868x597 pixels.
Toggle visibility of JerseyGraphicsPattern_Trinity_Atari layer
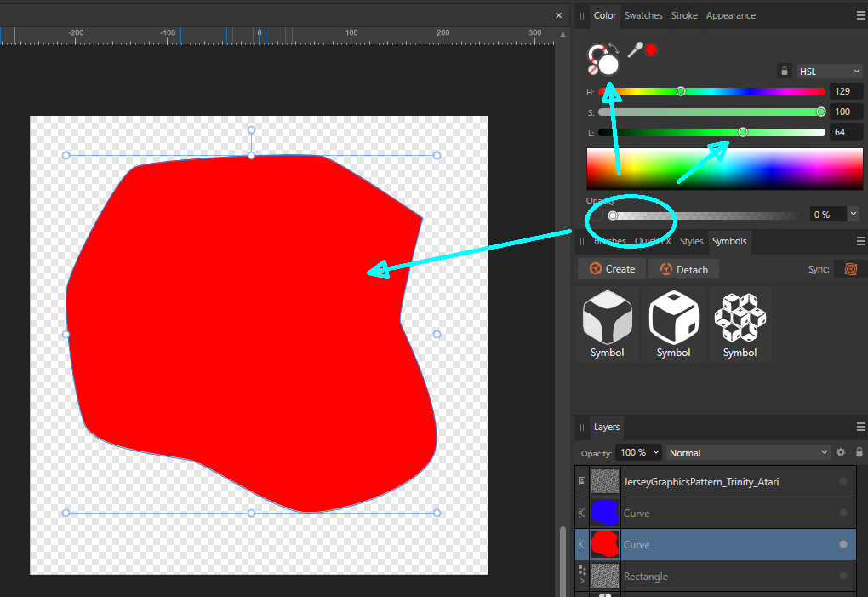(843, 481)
